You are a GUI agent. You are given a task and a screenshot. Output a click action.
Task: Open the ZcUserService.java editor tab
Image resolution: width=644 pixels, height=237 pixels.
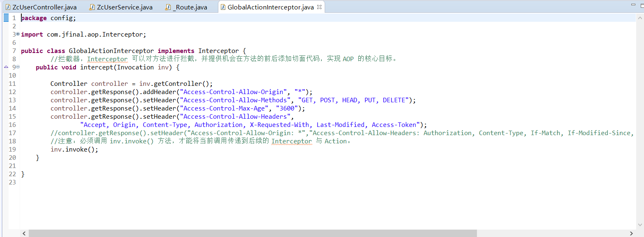pos(124,7)
